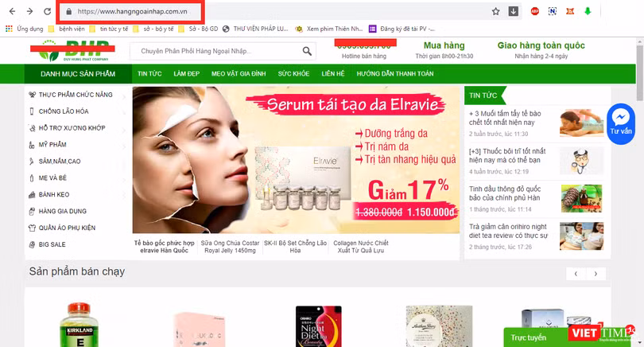Open the Night Diet tea product

pyautogui.click(x=318, y=326)
